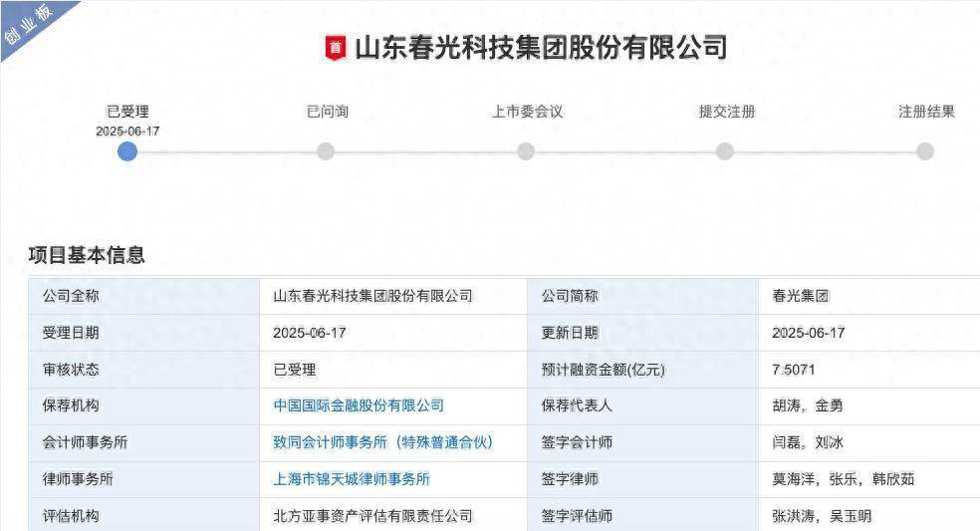
Task: Click the 注册结果 stage label
Action: (926, 112)
